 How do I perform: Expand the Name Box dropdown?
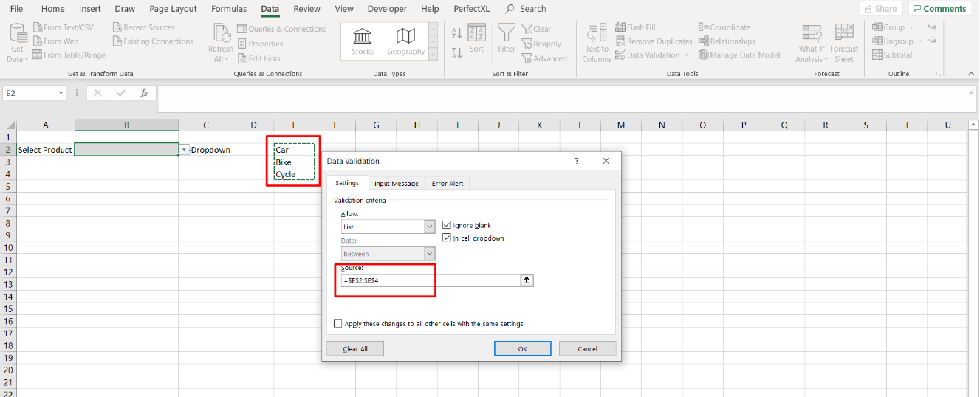coord(61,93)
